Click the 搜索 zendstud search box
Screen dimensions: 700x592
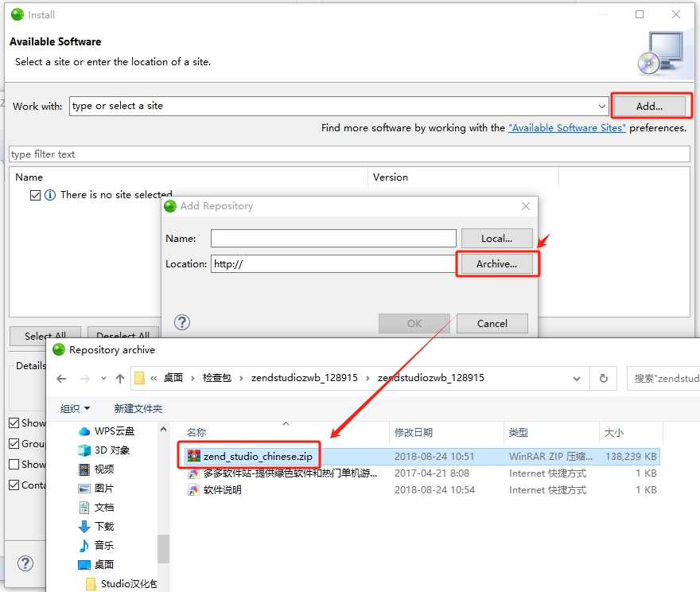point(664,379)
